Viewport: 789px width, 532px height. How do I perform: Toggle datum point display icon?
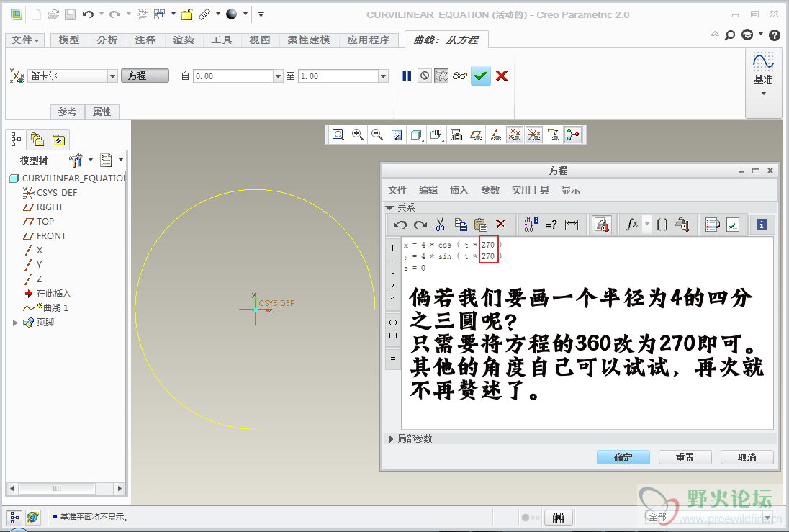pyautogui.click(x=514, y=135)
